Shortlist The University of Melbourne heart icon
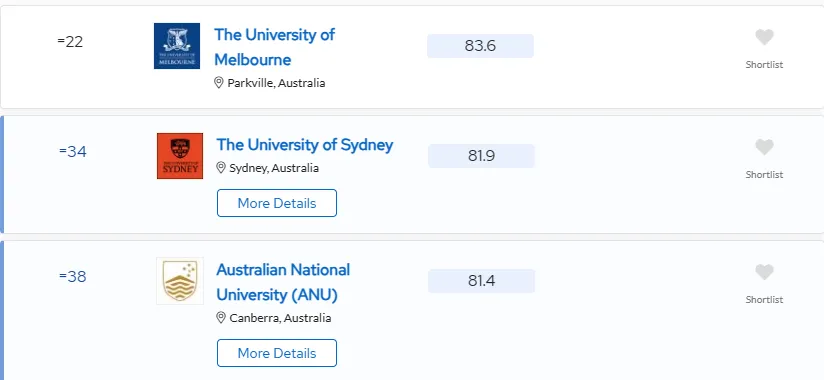This screenshot has height=380, width=824. click(x=764, y=37)
